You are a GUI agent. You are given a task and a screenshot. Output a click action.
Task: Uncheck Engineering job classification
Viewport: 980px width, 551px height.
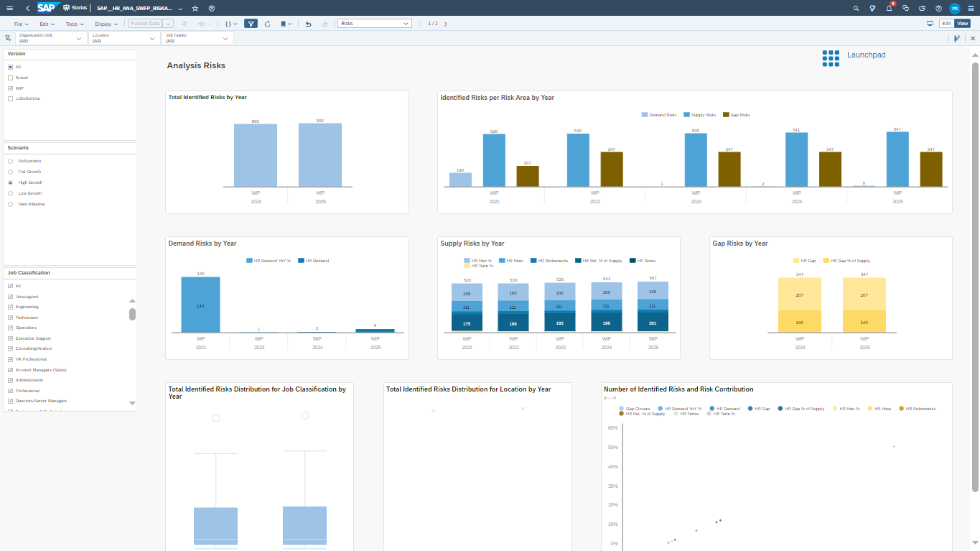point(10,307)
